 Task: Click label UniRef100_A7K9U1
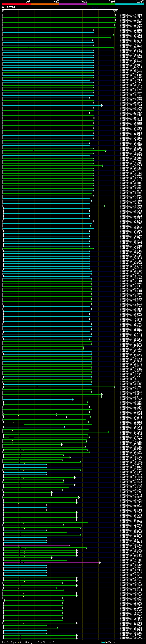tap(131, 445)
